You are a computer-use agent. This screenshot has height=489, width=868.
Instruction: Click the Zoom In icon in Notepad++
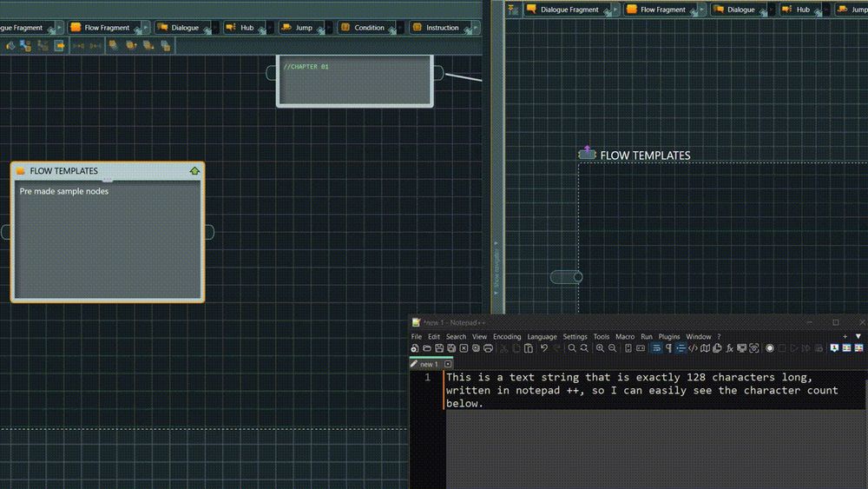pos(600,348)
